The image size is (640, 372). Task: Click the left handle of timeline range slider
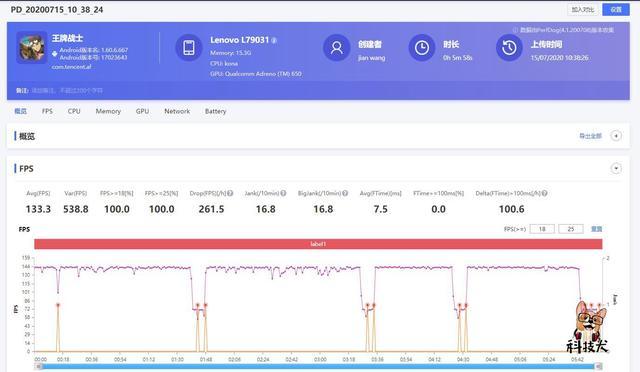(39, 366)
